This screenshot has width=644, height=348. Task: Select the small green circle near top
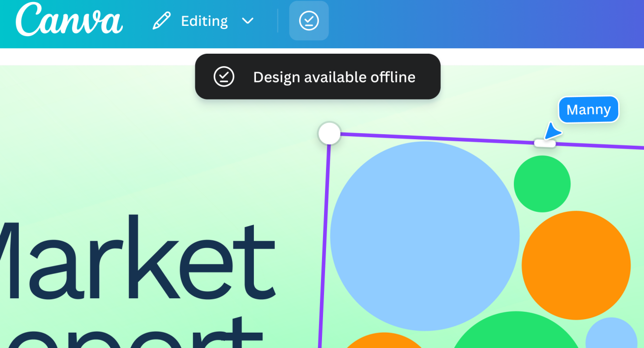click(x=542, y=184)
